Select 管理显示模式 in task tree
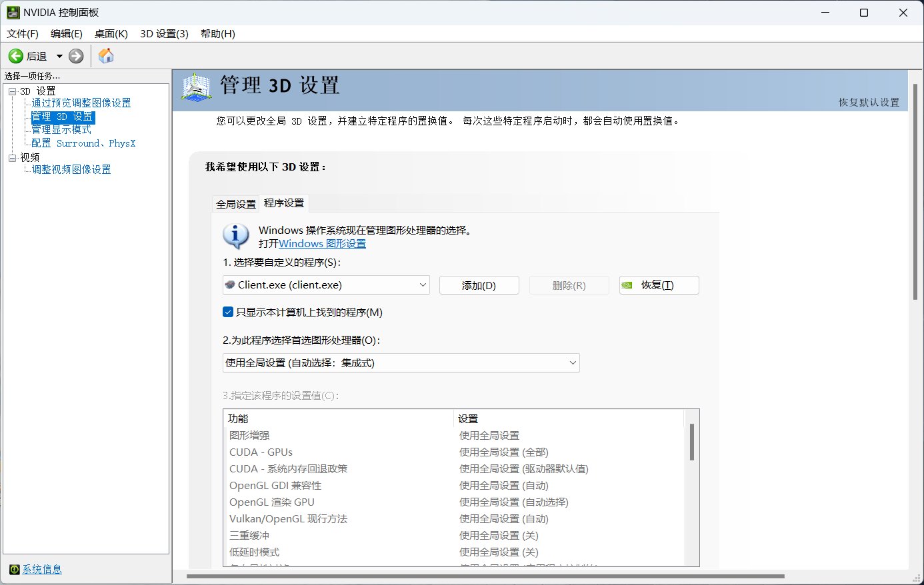The height and width of the screenshot is (585, 924). 61,130
